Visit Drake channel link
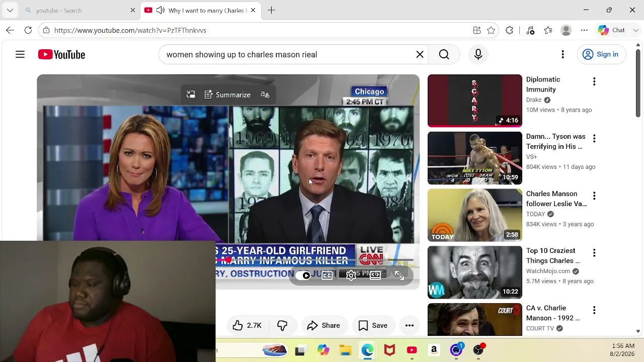The image size is (644, 362). (534, 100)
